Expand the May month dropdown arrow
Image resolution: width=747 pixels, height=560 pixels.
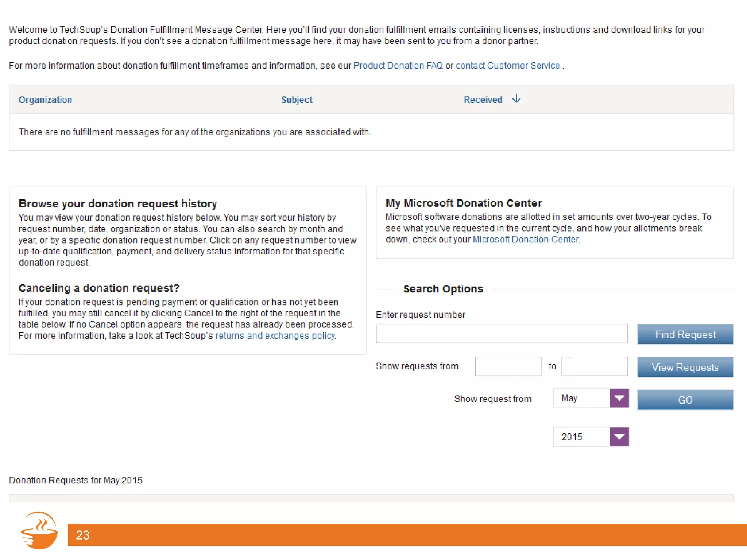[619, 398]
